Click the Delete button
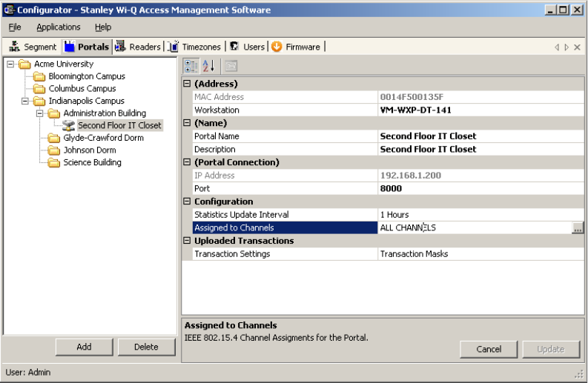Screen dimensions: 588x383 pos(146,347)
